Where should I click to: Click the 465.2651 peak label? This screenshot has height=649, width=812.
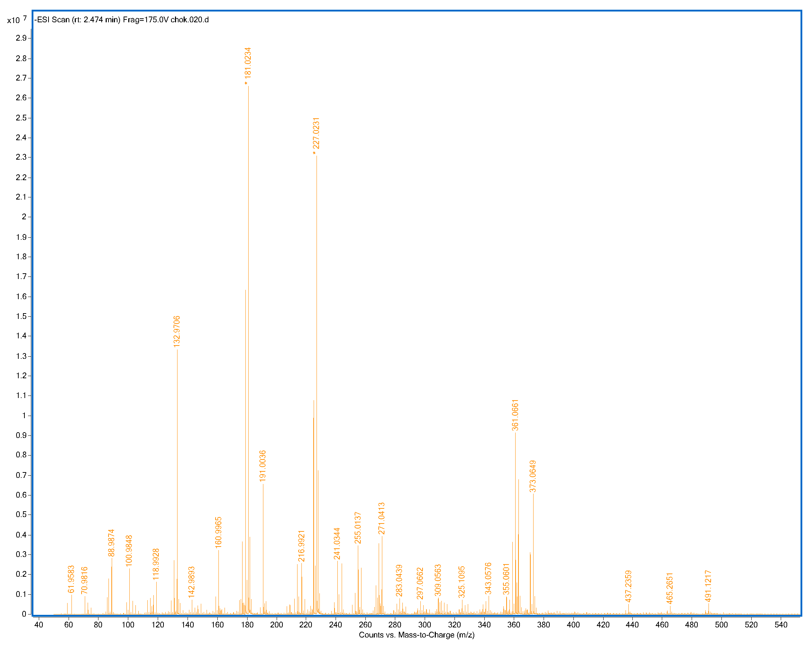click(x=670, y=588)
